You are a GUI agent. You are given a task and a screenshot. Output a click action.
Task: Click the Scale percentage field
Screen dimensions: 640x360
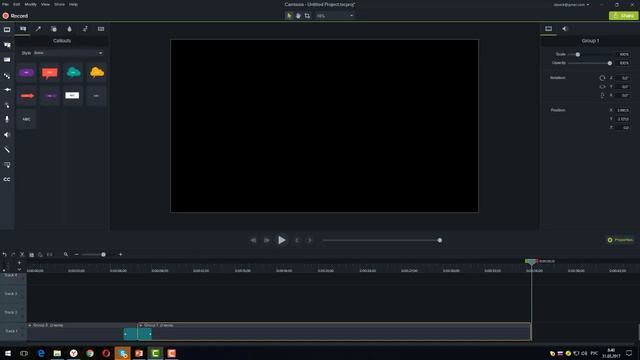click(624, 54)
